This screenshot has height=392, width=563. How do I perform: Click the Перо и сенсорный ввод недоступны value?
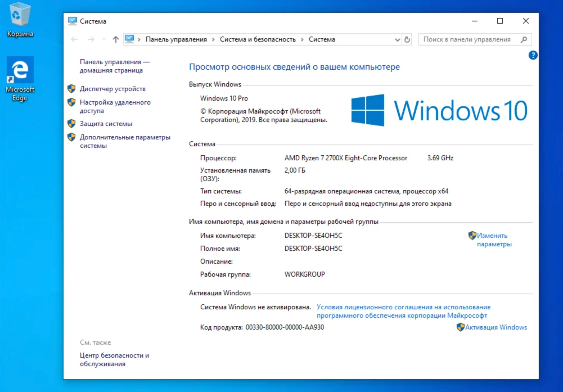[x=368, y=204]
